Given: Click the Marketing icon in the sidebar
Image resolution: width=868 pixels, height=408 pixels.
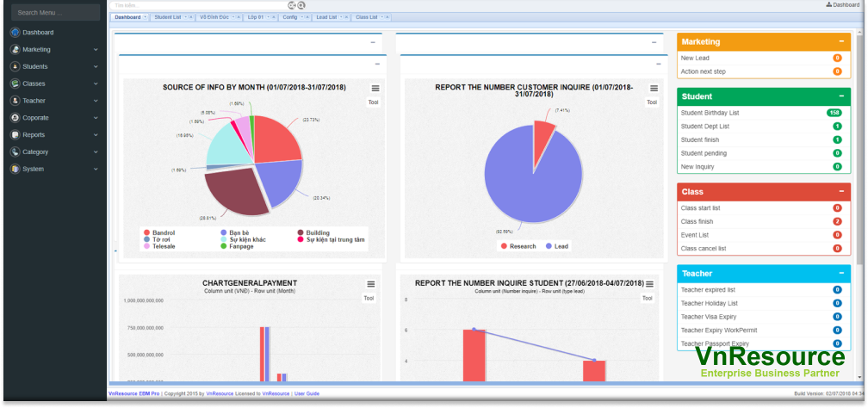Looking at the screenshot, I should [x=15, y=50].
